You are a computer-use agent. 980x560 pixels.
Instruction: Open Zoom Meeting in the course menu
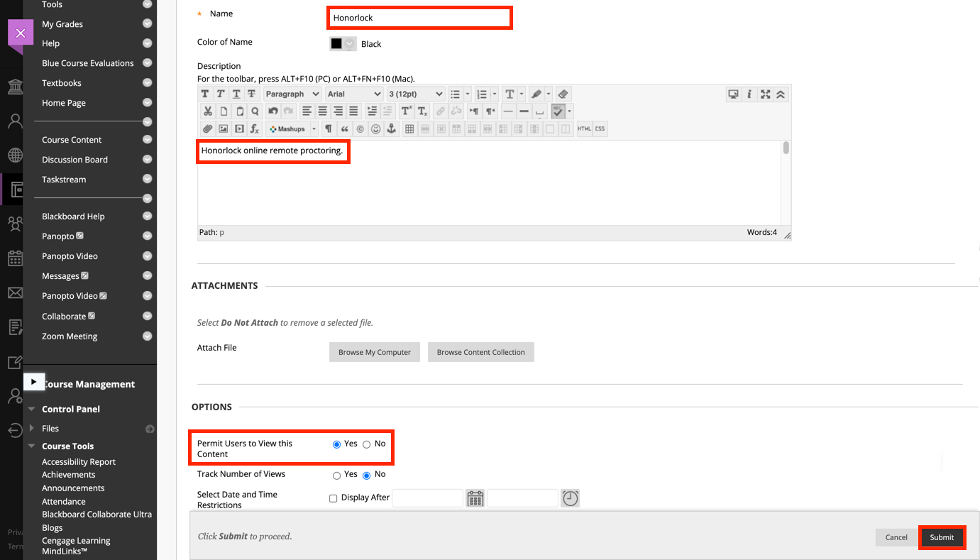point(70,336)
